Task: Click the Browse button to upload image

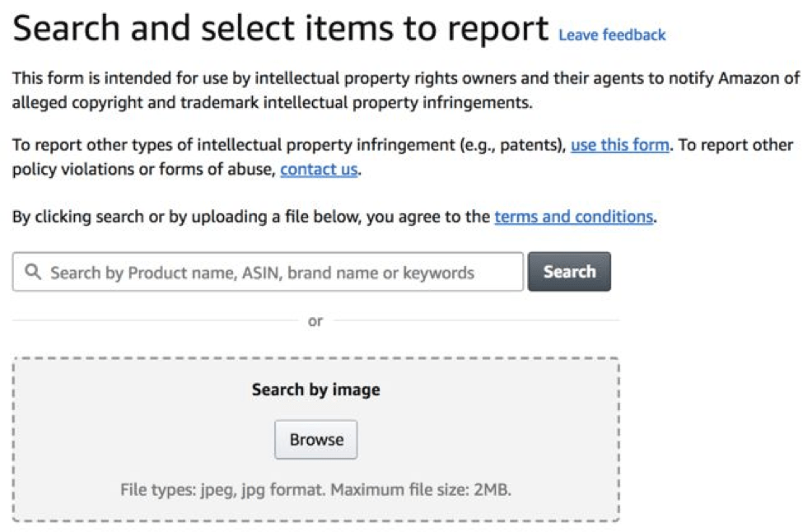Action: click(x=316, y=439)
